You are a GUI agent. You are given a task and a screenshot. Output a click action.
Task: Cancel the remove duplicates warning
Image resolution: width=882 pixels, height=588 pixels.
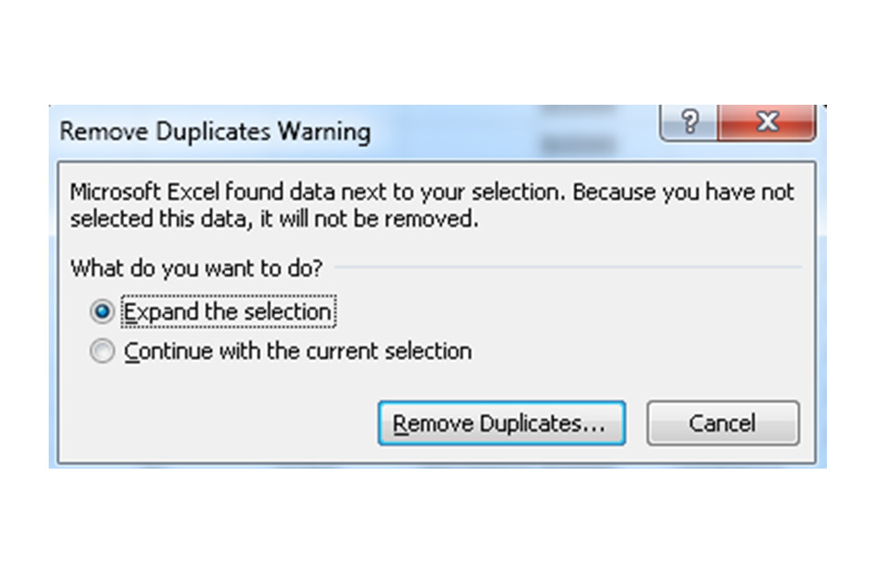[x=723, y=424]
